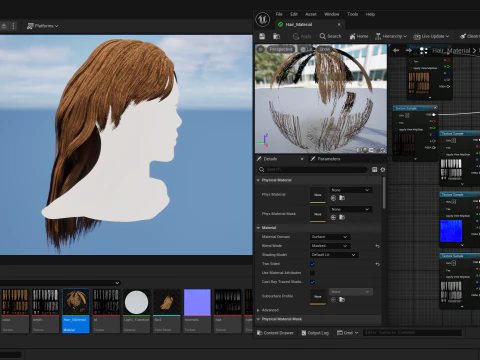Open the Window menu
Screen dimensions: 480x360
(332, 14)
